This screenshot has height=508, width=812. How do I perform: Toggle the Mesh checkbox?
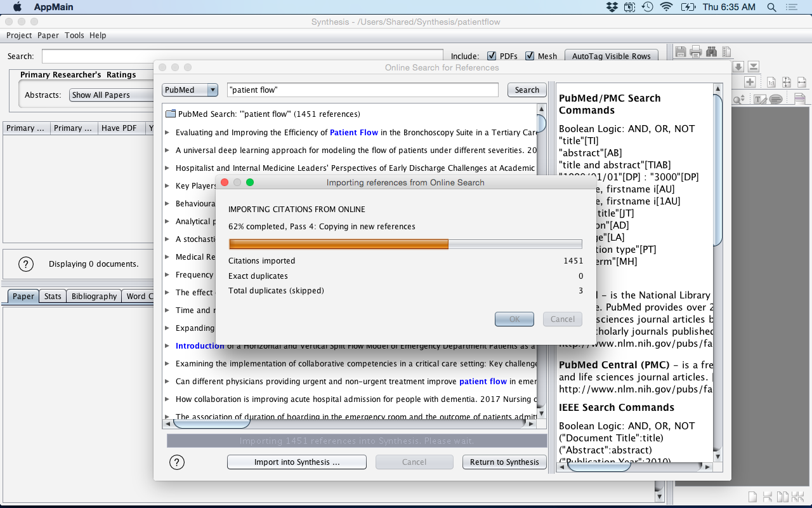[x=530, y=56]
